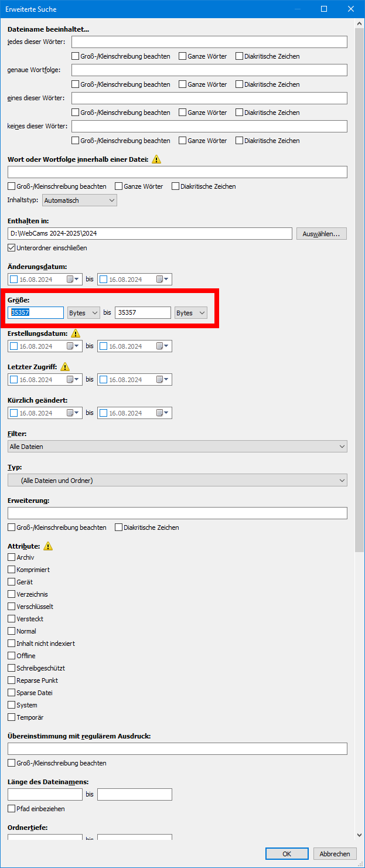Cancel dialog with Abbrechen button
The height and width of the screenshot is (868, 365).
[335, 854]
